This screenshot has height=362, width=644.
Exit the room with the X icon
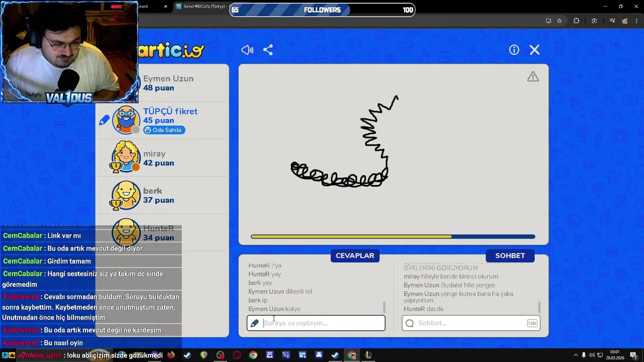click(x=534, y=50)
